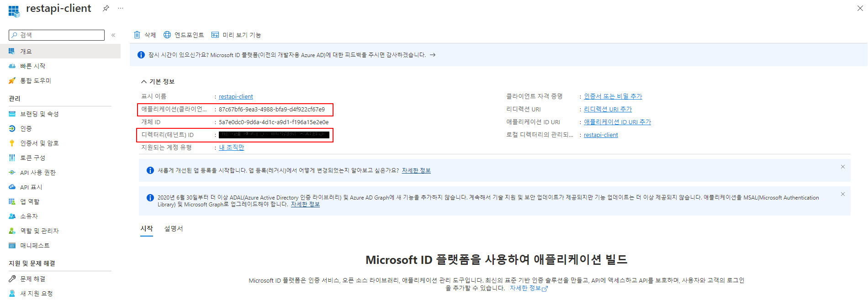Screen dimensions: 868x300
Task: Open 자세한 정보 in ADAL notice
Action: [x=305, y=204]
